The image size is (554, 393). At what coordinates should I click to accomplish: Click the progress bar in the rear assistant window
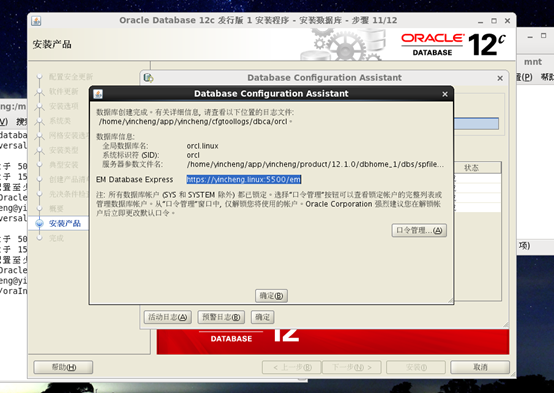[476, 124]
